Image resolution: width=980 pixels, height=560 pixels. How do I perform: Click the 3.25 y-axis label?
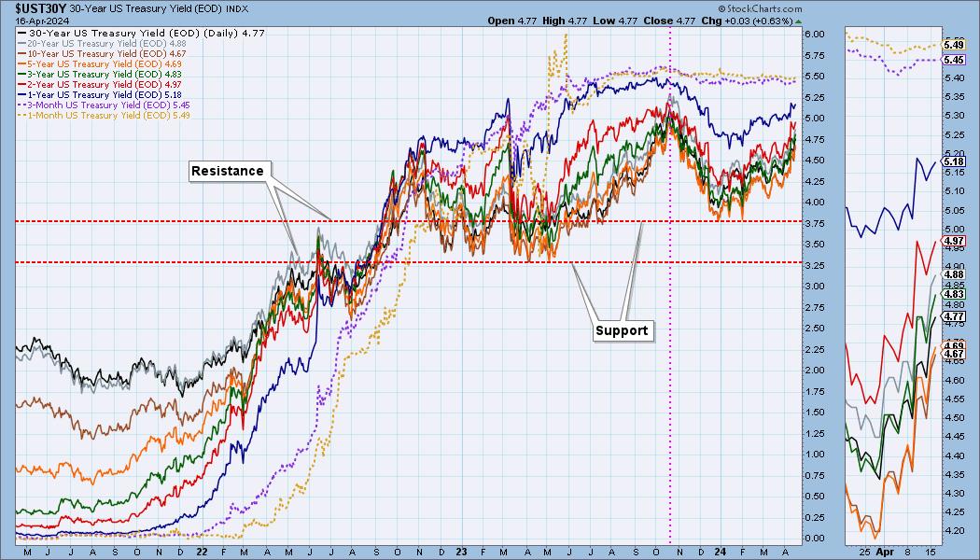815,265
